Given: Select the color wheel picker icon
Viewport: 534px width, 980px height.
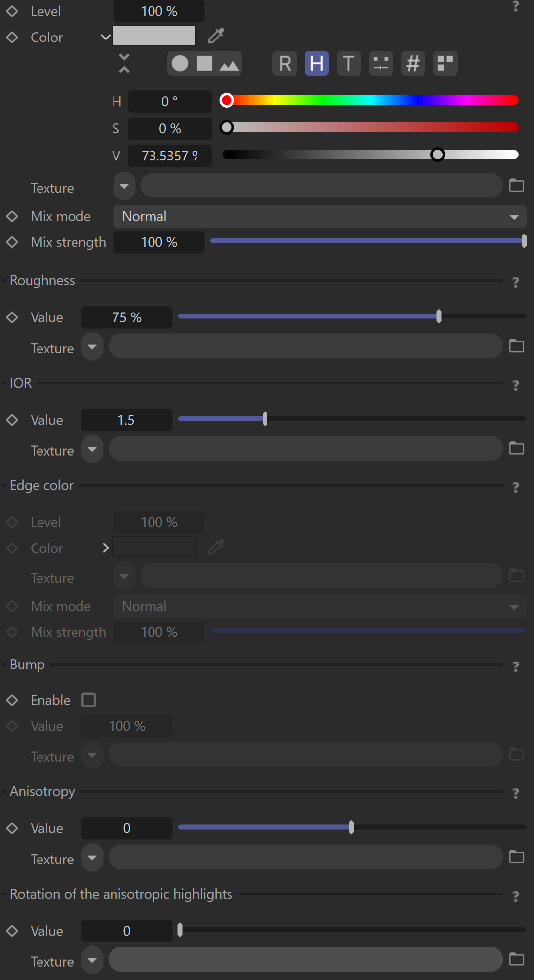Looking at the screenshot, I should tap(180, 64).
